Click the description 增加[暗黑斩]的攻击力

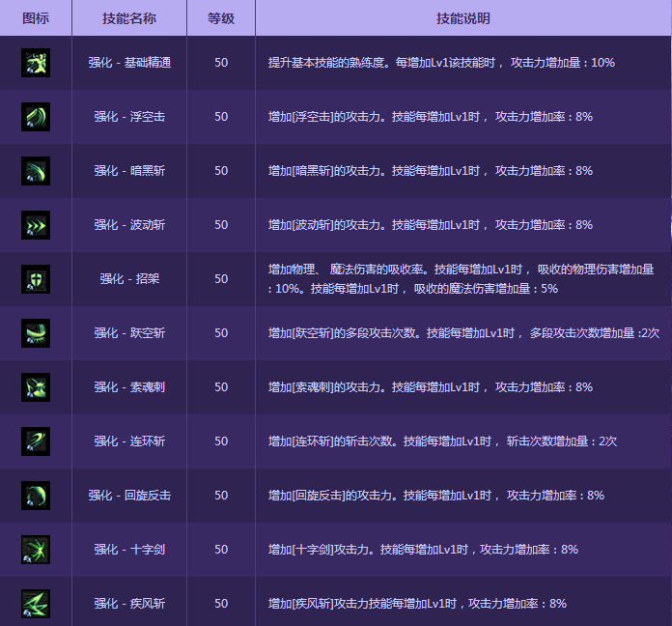431,171
